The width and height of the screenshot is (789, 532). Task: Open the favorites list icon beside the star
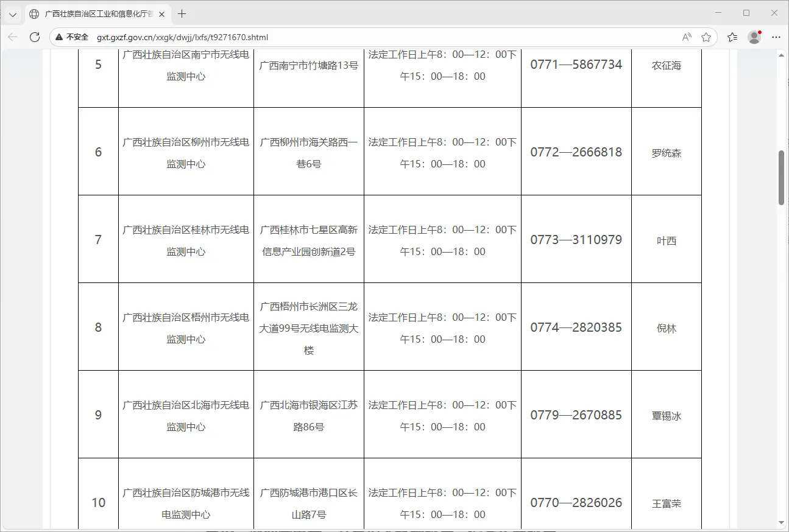(x=732, y=37)
